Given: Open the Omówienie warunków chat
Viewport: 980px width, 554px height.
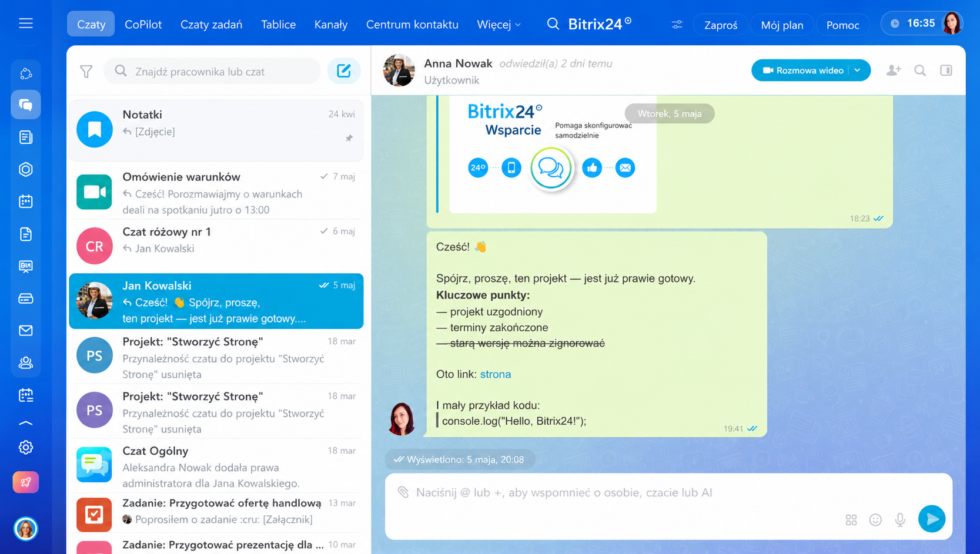Looking at the screenshot, I should point(216,193).
